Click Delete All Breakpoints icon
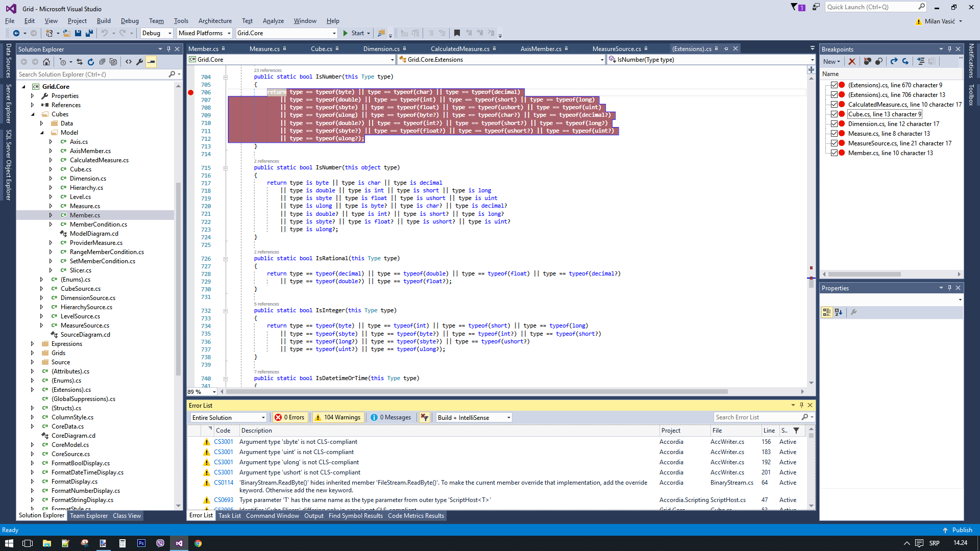The width and height of the screenshot is (980, 551). point(867,61)
